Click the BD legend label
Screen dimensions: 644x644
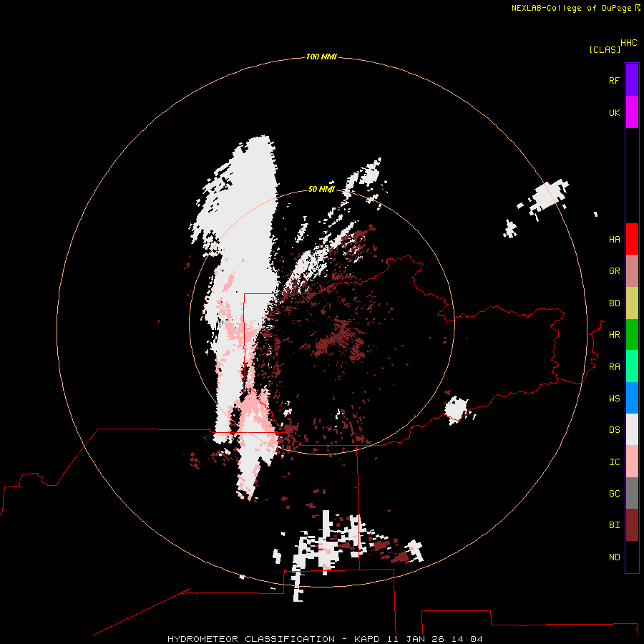pyautogui.click(x=614, y=303)
